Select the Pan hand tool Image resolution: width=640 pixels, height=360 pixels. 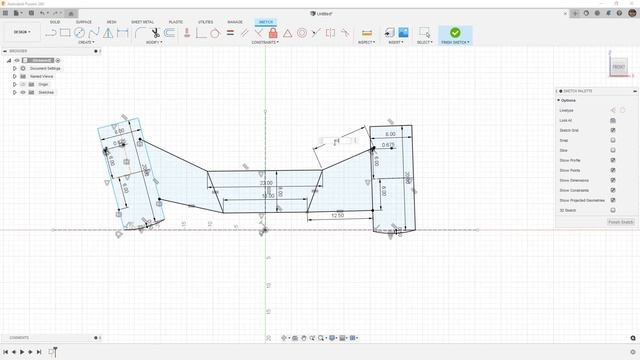(x=304, y=338)
